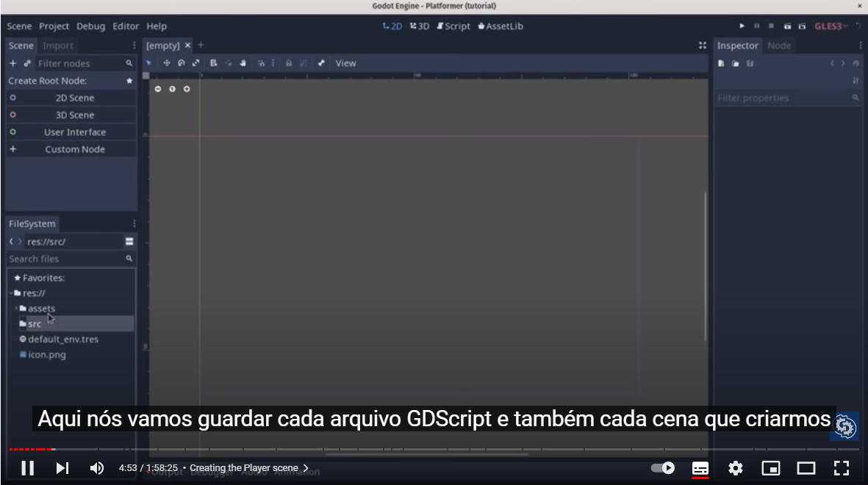Open the View menu in viewport
The width and height of the screenshot is (868, 485).
click(345, 63)
